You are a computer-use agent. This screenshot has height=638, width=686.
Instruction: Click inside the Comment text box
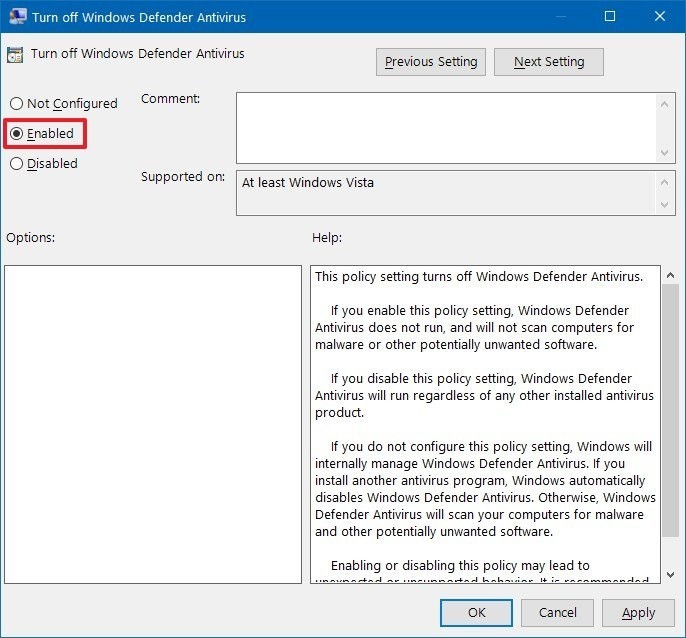point(445,127)
